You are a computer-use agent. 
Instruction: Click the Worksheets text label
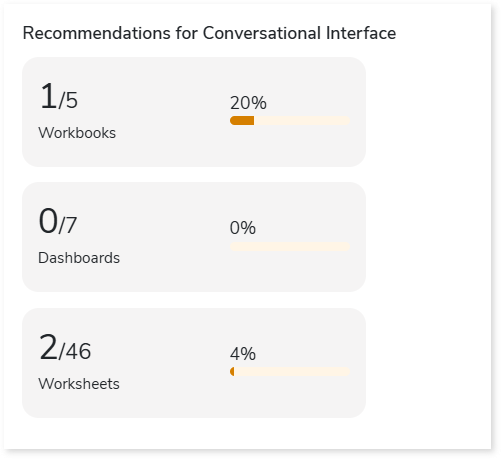coord(79,384)
